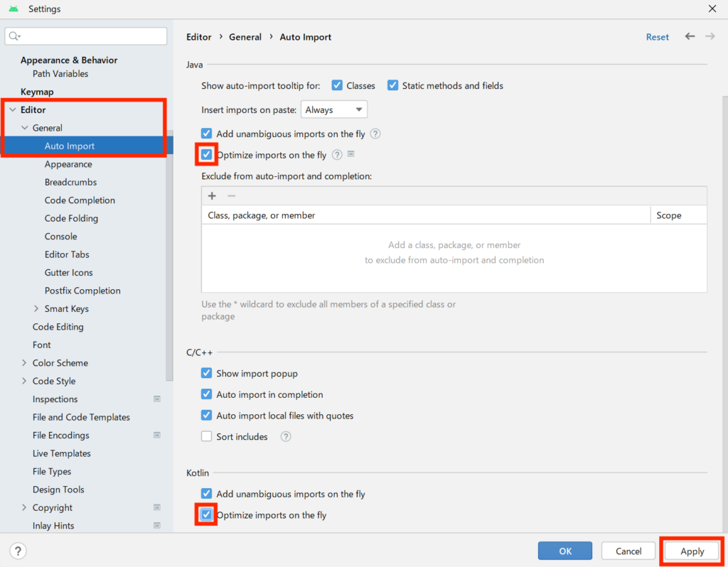Focus the settings search field
Screen dimensions: 728x567
(x=86, y=36)
